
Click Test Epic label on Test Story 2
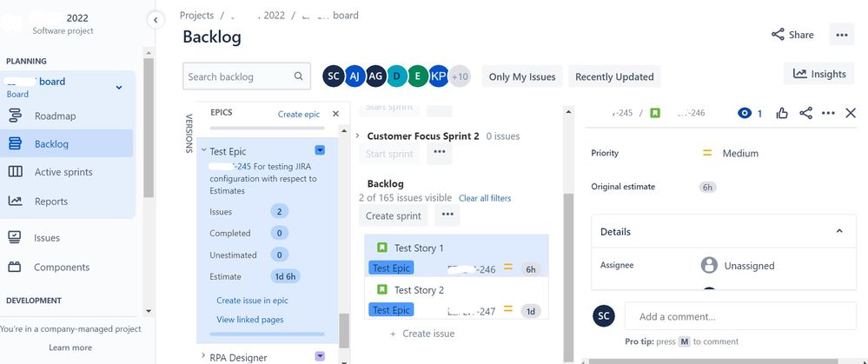point(391,310)
